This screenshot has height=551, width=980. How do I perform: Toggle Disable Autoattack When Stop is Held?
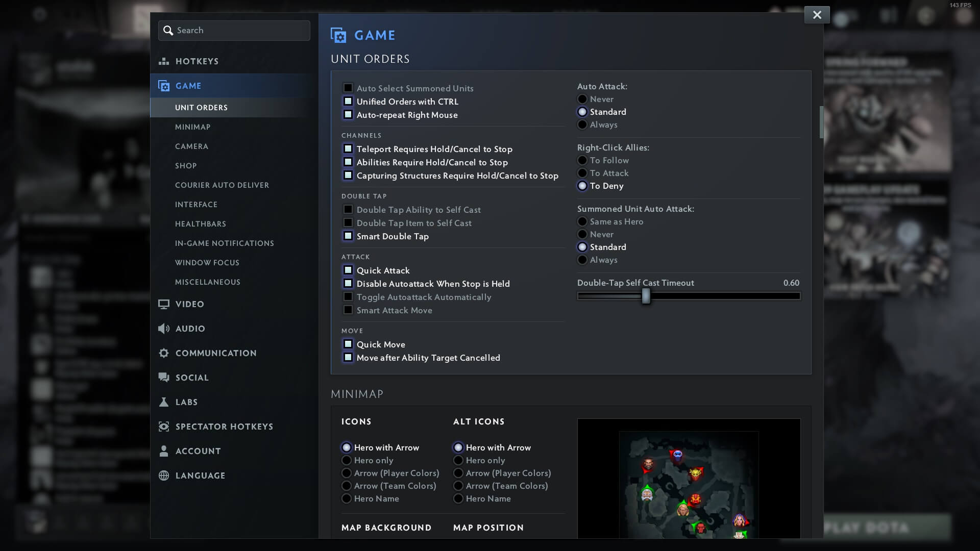(x=348, y=283)
